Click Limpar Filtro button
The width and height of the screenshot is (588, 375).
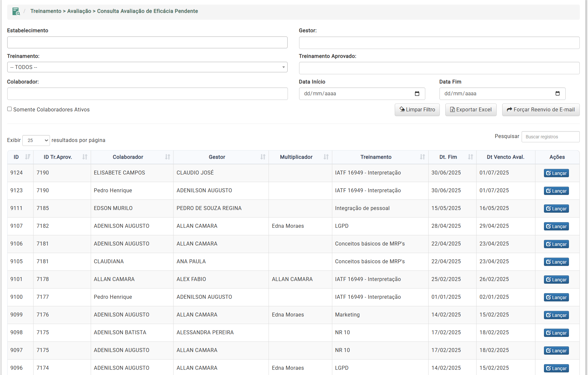(x=417, y=110)
